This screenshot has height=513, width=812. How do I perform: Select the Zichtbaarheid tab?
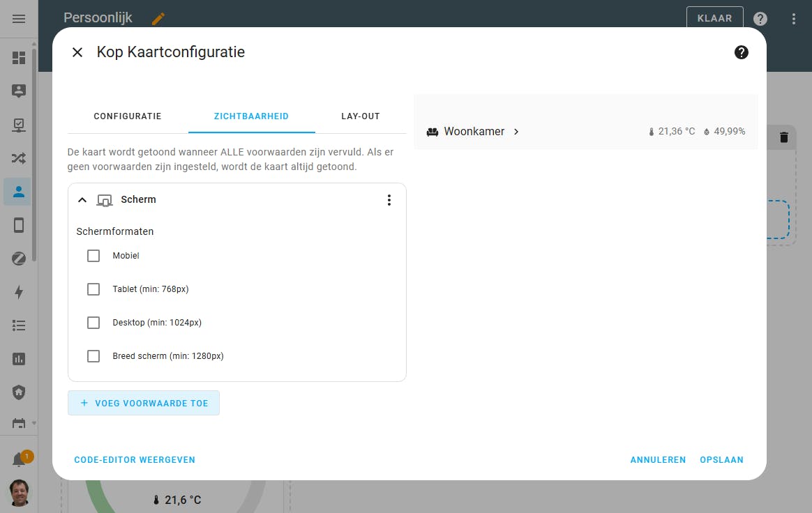click(x=252, y=116)
